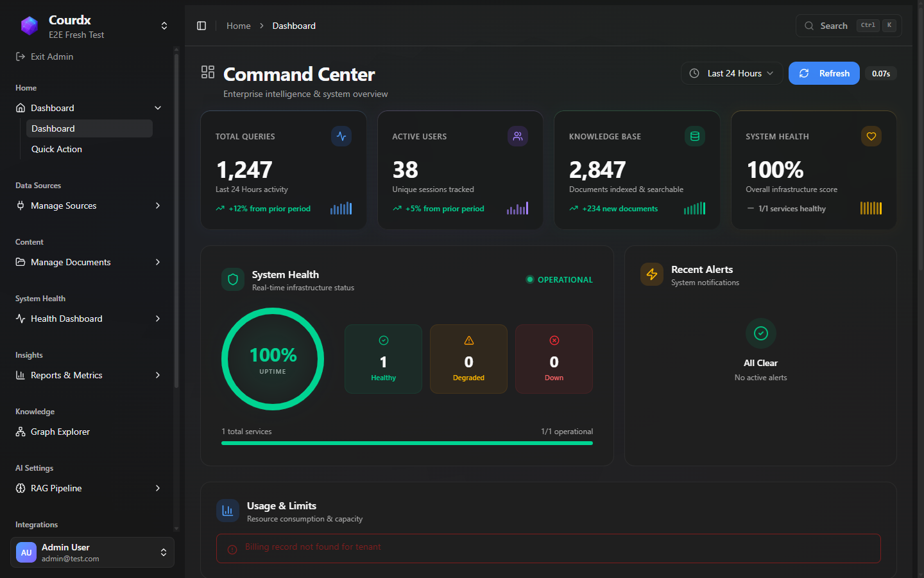The width and height of the screenshot is (924, 578).
Task: Click the Reports & Metrics chart icon
Action: (x=20, y=375)
